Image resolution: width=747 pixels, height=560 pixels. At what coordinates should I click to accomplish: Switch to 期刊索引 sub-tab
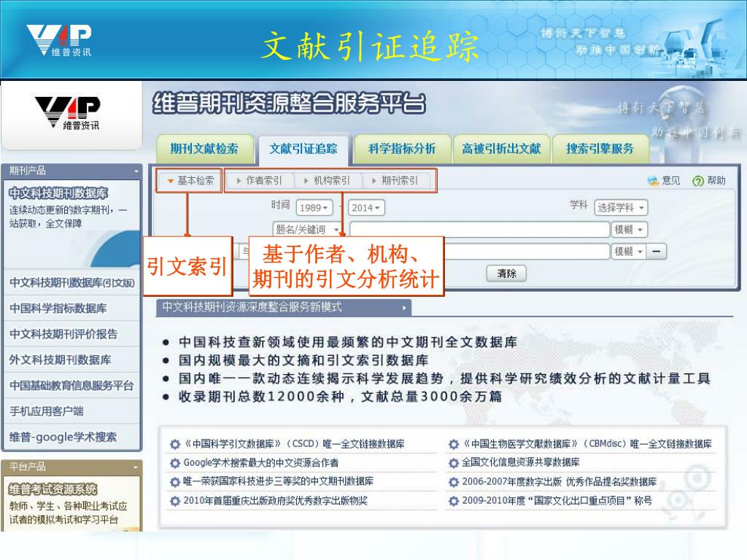tap(395, 181)
